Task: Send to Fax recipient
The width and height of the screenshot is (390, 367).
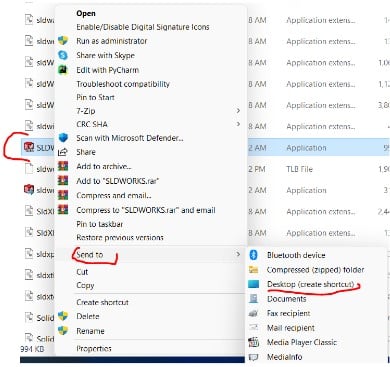Action: coord(288,313)
